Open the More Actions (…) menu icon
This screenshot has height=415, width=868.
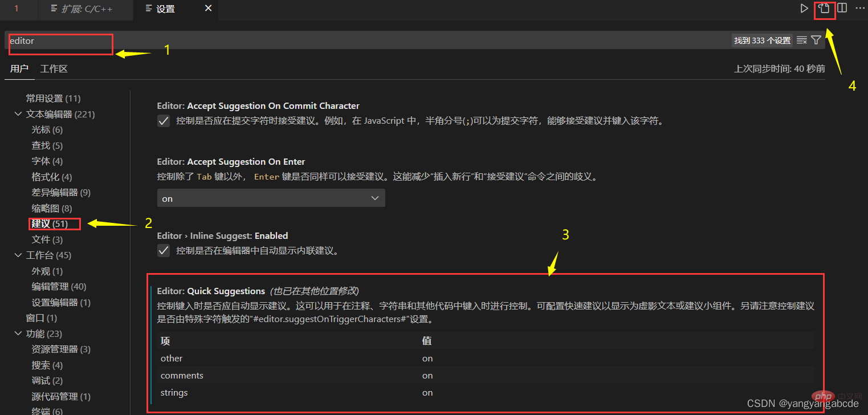tap(860, 7)
